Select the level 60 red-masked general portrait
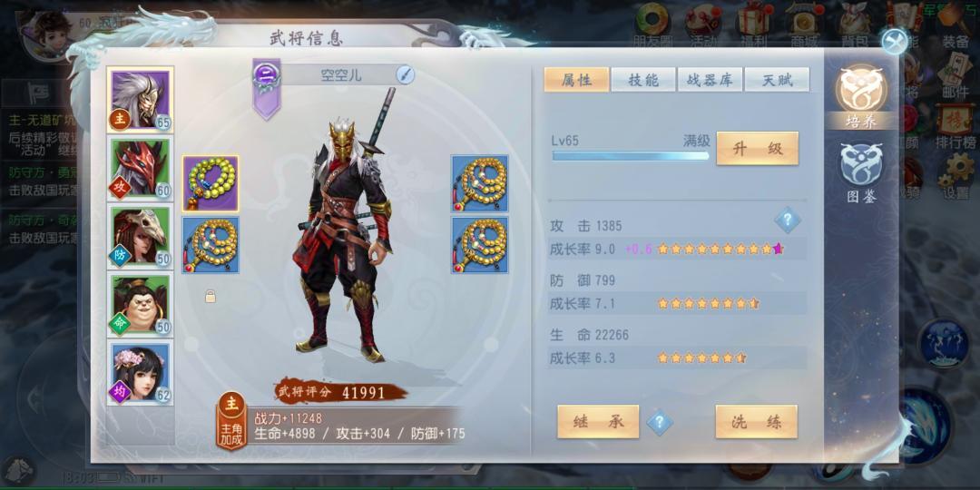Image resolution: width=980 pixels, height=490 pixels. click(140, 168)
